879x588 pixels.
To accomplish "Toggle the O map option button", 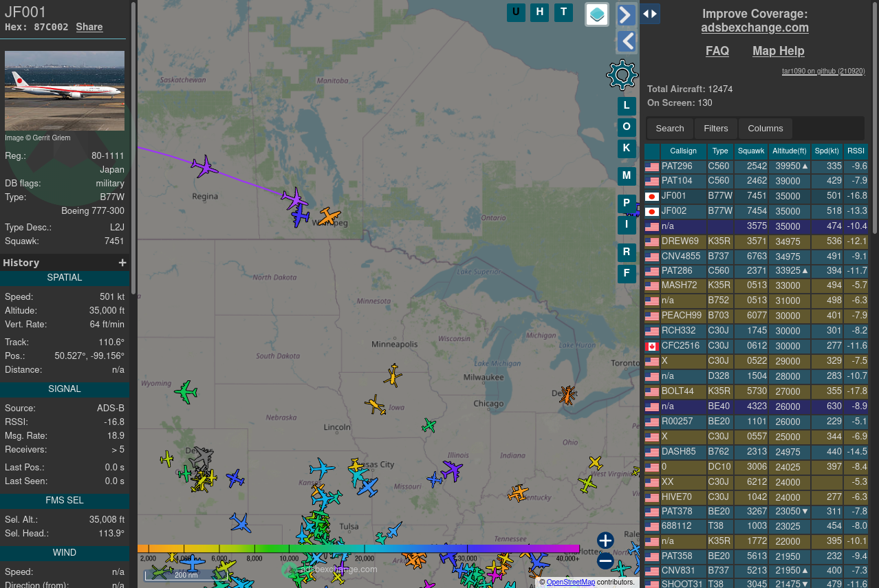I will click(627, 127).
